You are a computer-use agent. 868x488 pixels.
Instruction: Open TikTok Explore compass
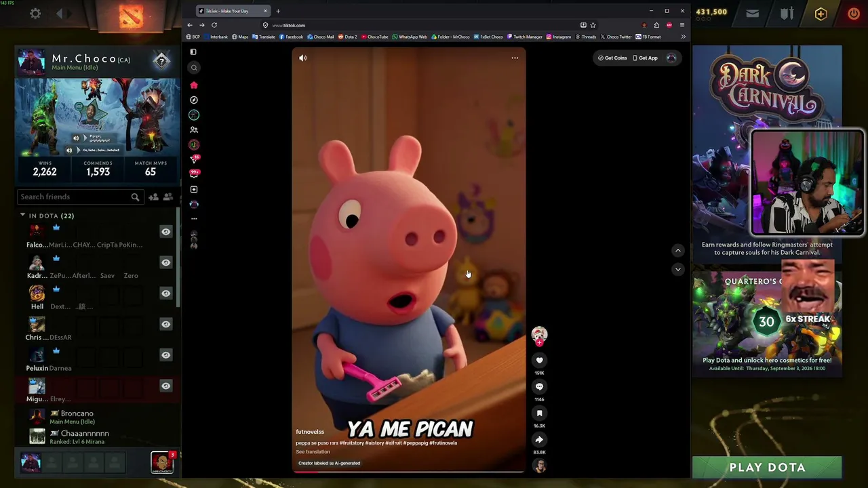pyautogui.click(x=194, y=100)
